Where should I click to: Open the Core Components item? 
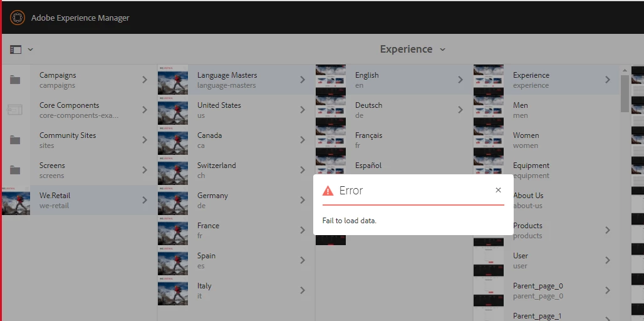79,110
